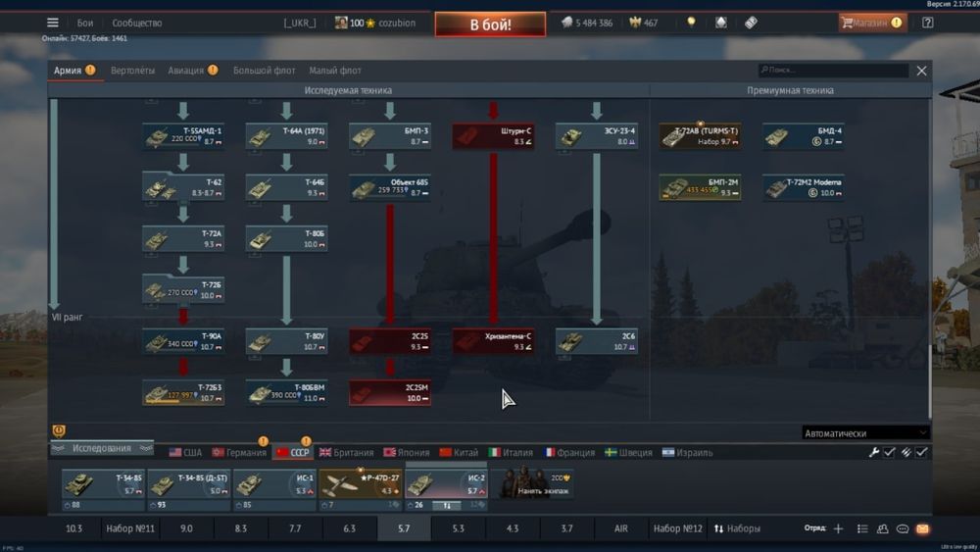The height and width of the screenshot is (552, 980).
Task: Open the warbond shop icon
Action: point(720,23)
